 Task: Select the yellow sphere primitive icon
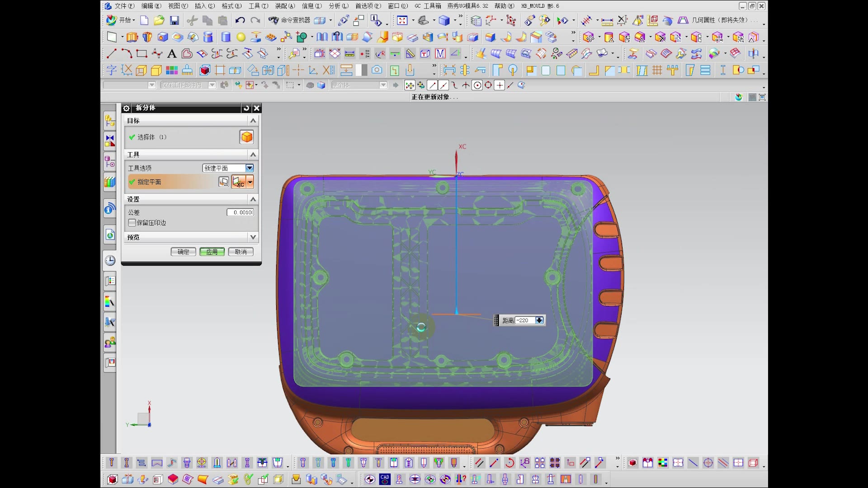(241, 37)
